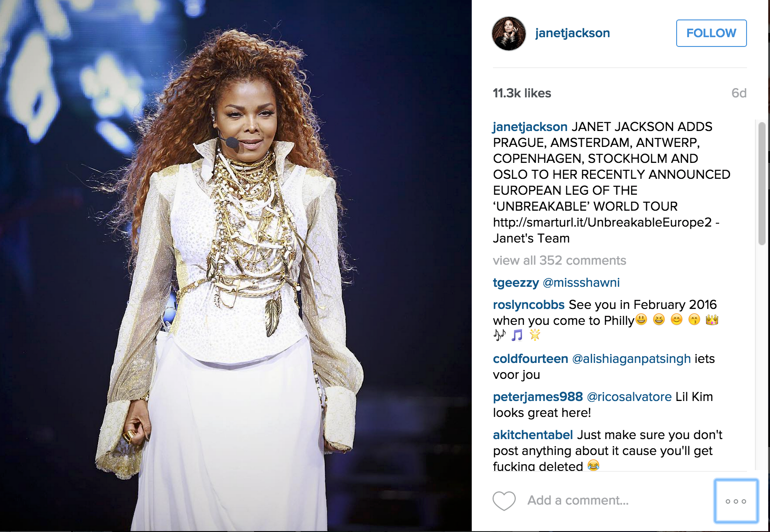Image resolution: width=770 pixels, height=532 pixels.
Task: Open roslyncobbs commenter profile
Action: coord(529,305)
